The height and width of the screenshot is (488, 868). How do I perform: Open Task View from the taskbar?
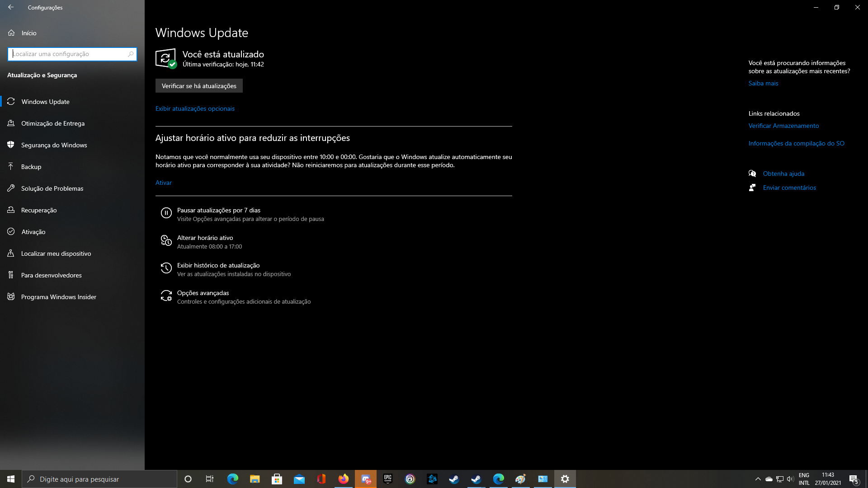coord(210,479)
